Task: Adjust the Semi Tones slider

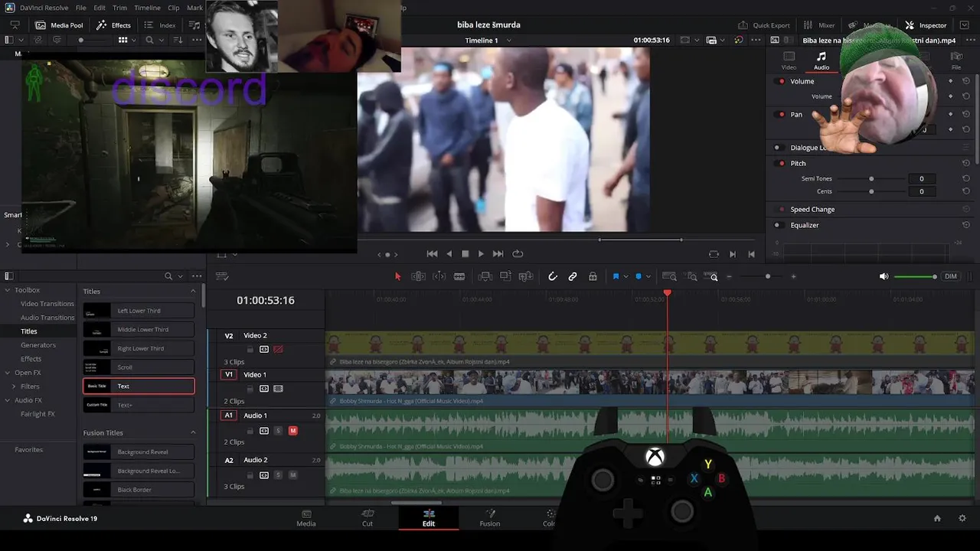Action: pos(871,178)
